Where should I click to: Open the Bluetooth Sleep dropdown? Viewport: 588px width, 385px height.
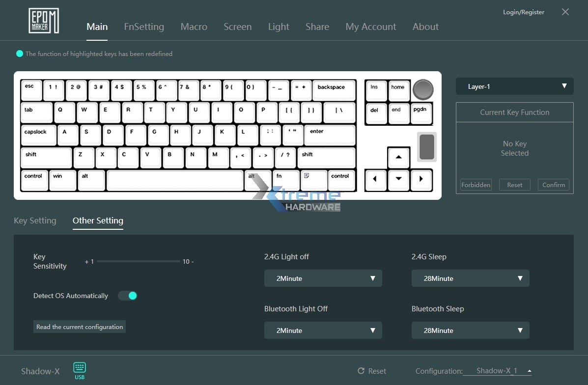point(470,330)
